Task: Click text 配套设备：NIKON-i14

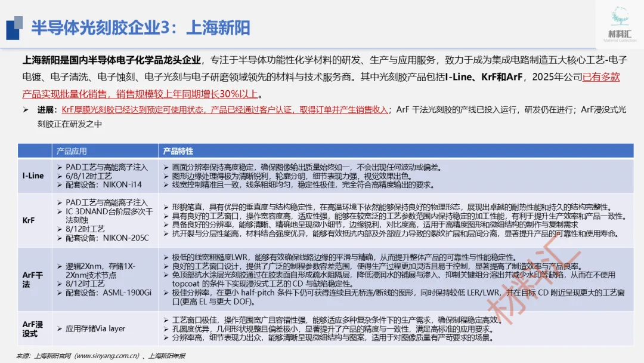Action: click(x=104, y=184)
